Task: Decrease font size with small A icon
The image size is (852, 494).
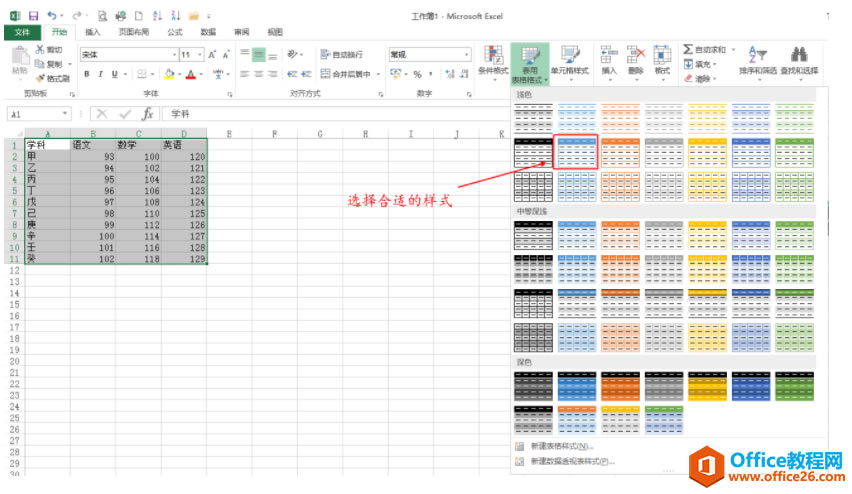Action: click(x=226, y=54)
